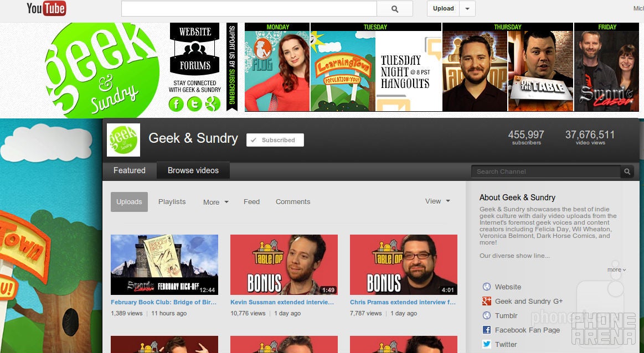Click the Facebook Fan Page icon
The height and width of the screenshot is (353, 644).
487,330
